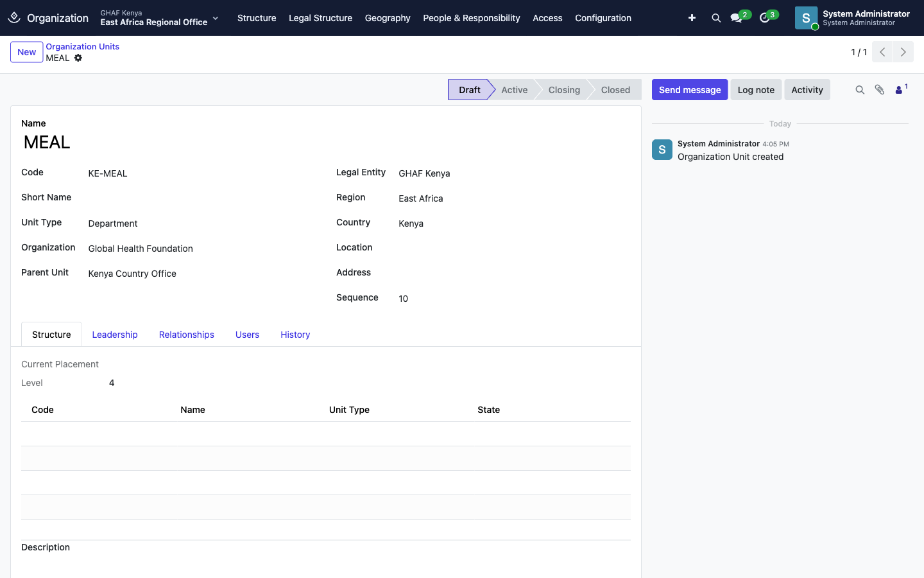Set status to Closing
The image size is (924, 578).
coord(564,90)
